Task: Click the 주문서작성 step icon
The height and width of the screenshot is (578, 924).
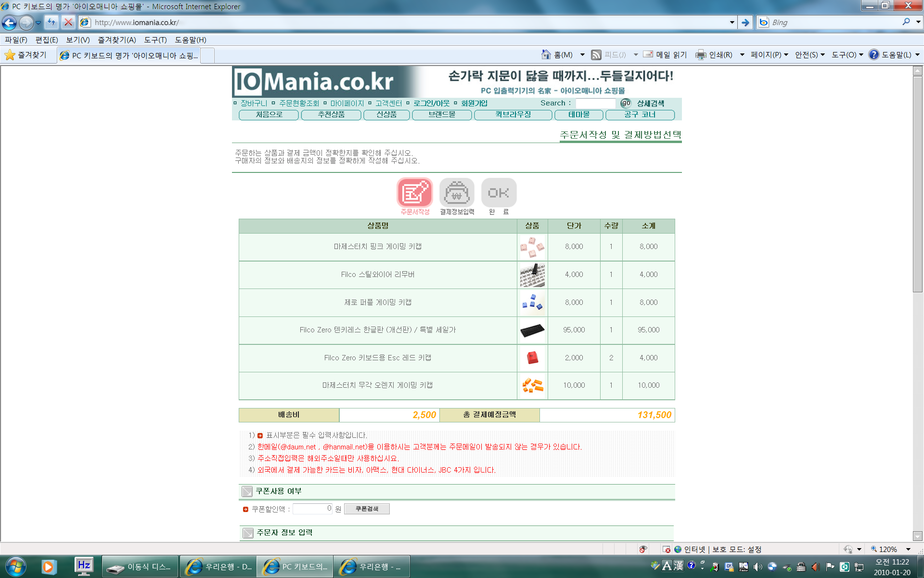Action: tap(414, 193)
